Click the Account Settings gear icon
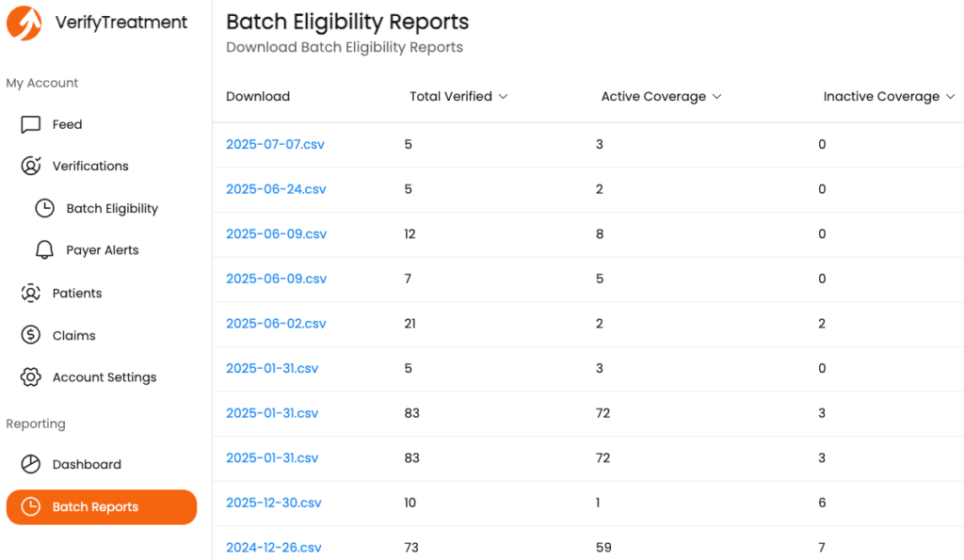Screen dimensions: 964x560 point(31,377)
